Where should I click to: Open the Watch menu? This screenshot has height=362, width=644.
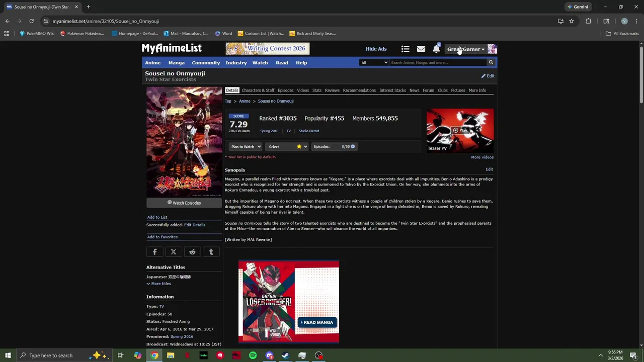tap(260, 63)
